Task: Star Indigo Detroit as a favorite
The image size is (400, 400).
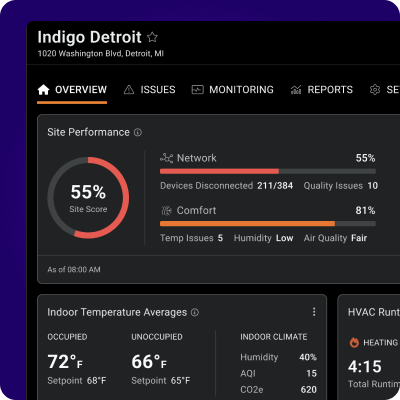Action: click(x=152, y=37)
